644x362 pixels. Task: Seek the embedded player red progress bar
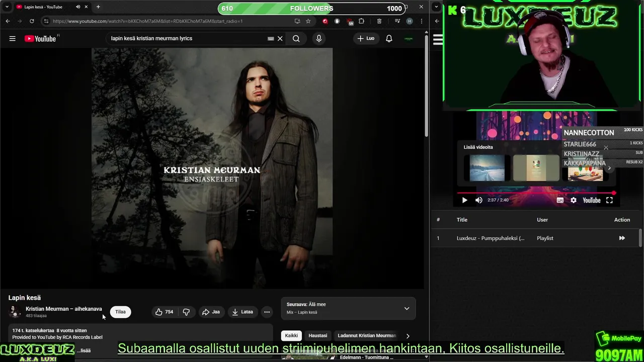(x=536, y=193)
